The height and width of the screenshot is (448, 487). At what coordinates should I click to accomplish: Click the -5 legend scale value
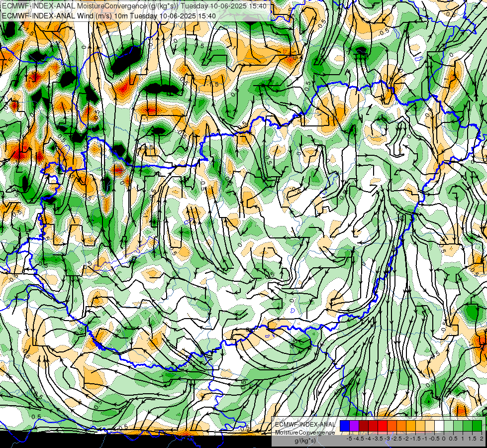(349, 439)
